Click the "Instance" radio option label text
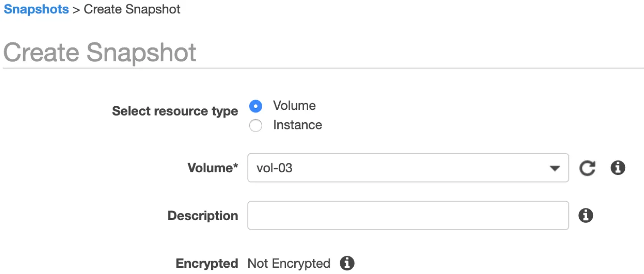The width and height of the screenshot is (644, 274). [297, 125]
